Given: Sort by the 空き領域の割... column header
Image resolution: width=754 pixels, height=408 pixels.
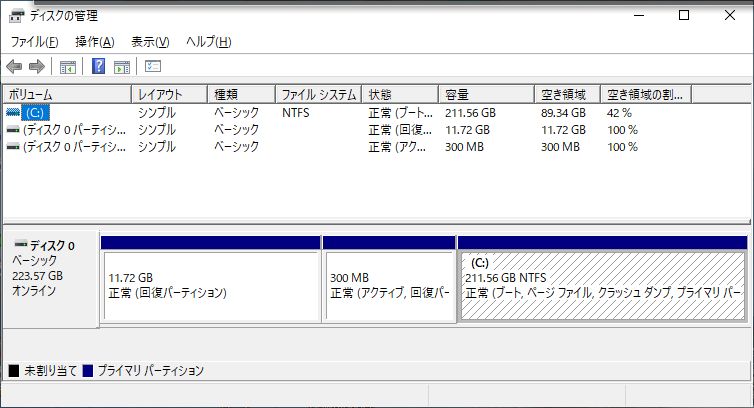Looking at the screenshot, I should click(x=646, y=94).
